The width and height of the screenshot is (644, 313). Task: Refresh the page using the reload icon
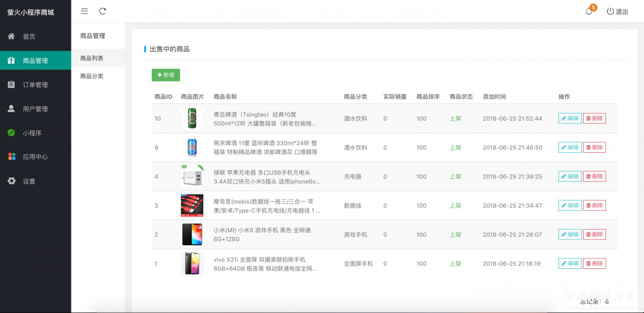(x=103, y=11)
